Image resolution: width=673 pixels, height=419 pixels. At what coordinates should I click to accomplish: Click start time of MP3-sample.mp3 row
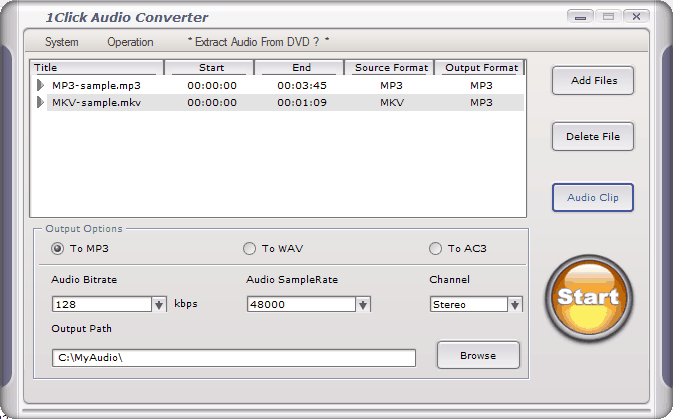[x=212, y=85]
